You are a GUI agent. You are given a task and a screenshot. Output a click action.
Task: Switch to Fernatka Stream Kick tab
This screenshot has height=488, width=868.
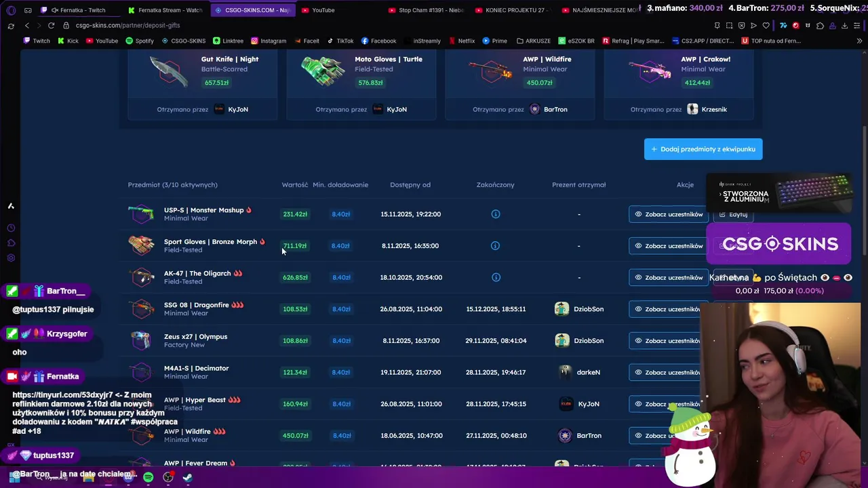165,10
